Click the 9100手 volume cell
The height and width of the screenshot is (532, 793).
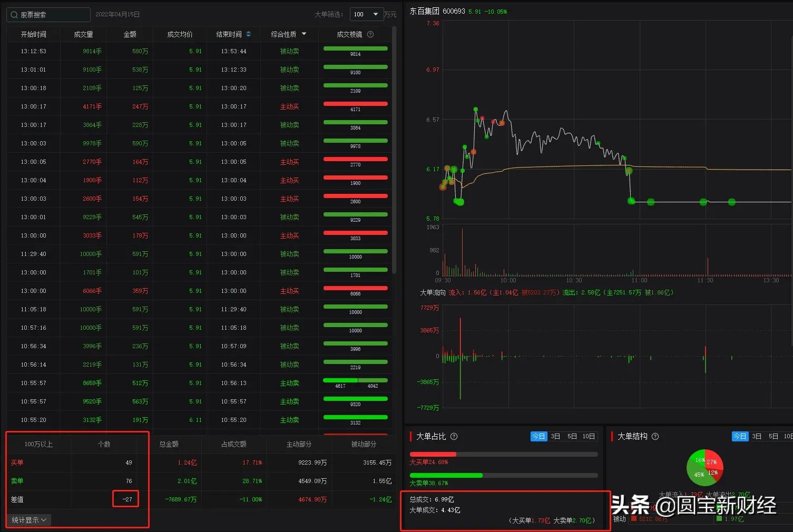click(x=92, y=70)
